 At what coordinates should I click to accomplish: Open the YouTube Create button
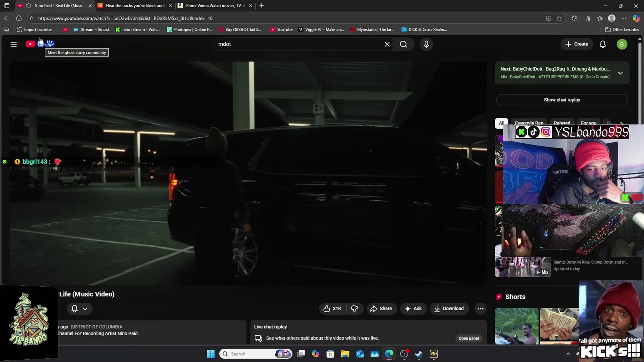(577, 44)
